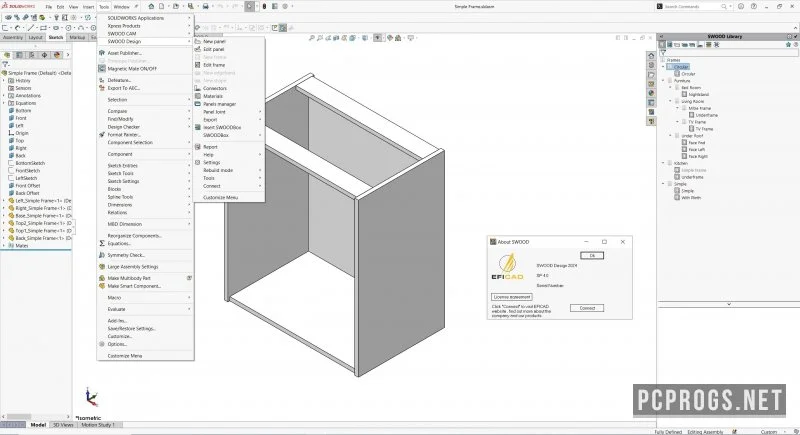Click the Options gear icon in top toolbar
The width and height of the screenshot is (800, 435).
(x=285, y=7)
